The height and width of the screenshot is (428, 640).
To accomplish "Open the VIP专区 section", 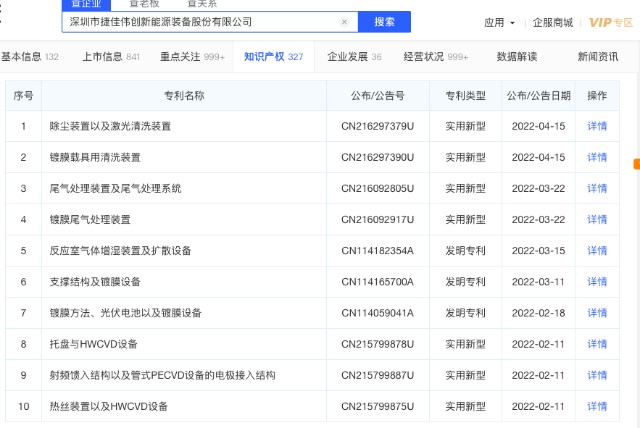I will point(610,22).
